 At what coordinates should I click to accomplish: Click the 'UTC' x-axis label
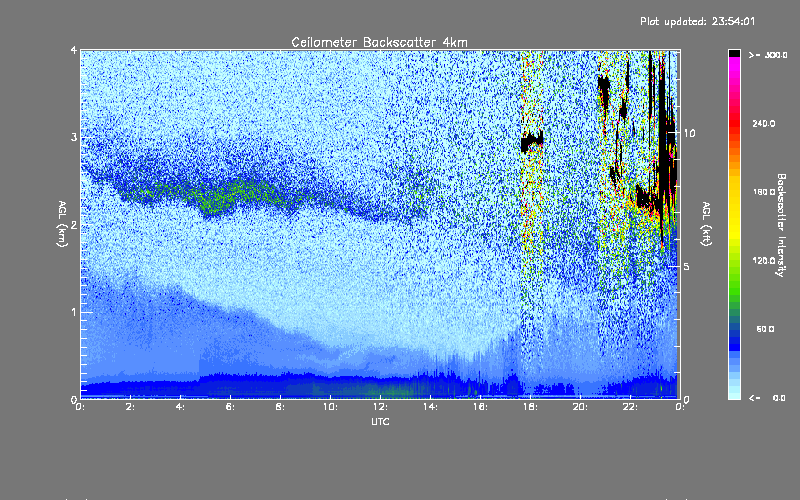coord(380,421)
